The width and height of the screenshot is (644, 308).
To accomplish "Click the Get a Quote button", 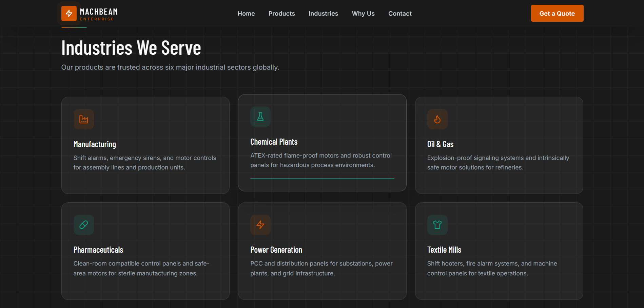I will 557,13.
